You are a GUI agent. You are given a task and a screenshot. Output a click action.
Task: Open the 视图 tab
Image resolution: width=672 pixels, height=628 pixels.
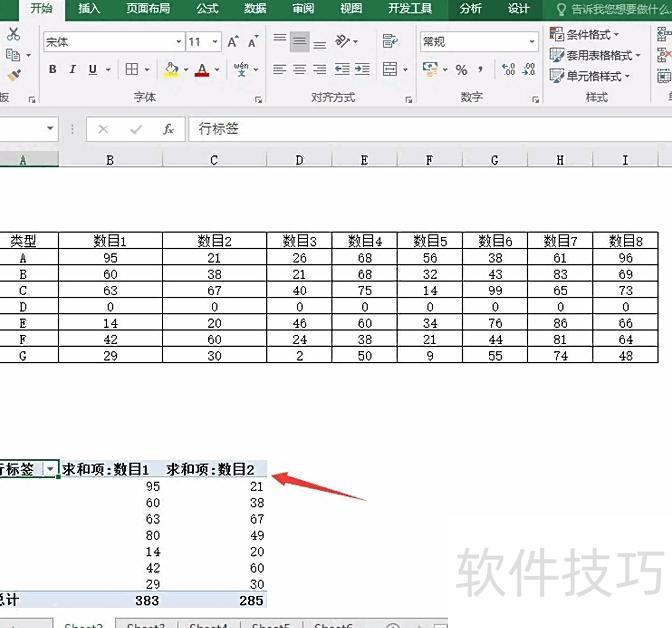coord(351,8)
